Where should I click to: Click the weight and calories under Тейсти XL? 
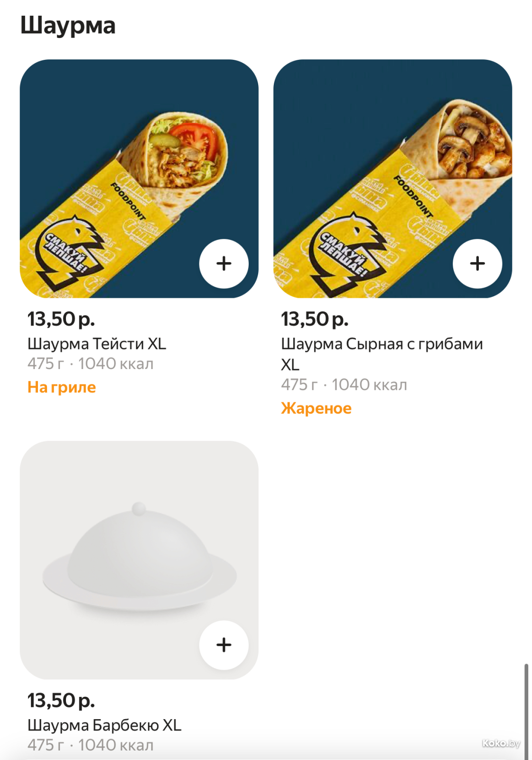pos(90,364)
